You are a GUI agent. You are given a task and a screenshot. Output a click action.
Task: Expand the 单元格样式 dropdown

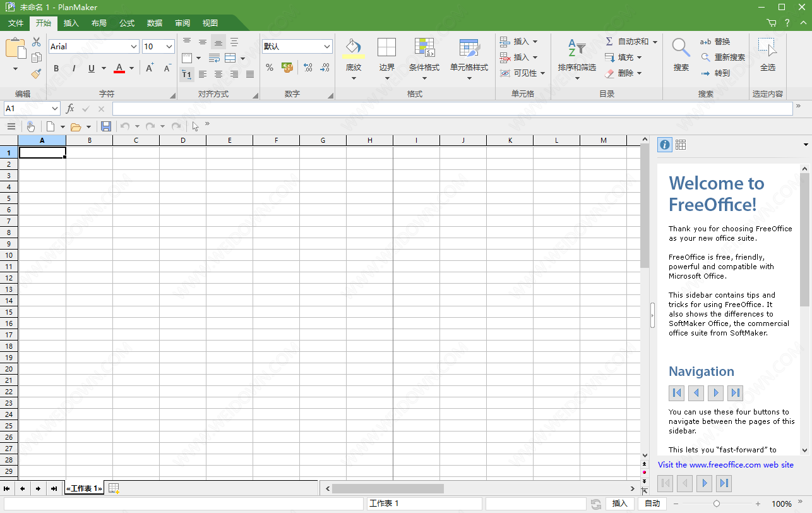(x=469, y=78)
